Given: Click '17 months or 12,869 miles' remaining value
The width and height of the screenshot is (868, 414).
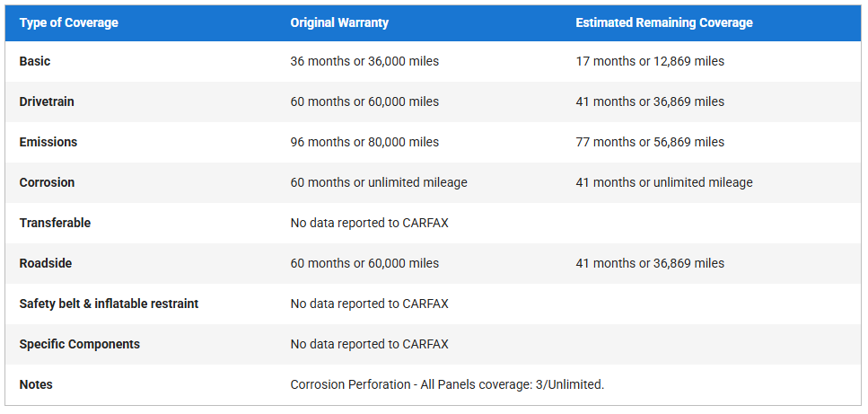Looking at the screenshot, I should point(650,61).
